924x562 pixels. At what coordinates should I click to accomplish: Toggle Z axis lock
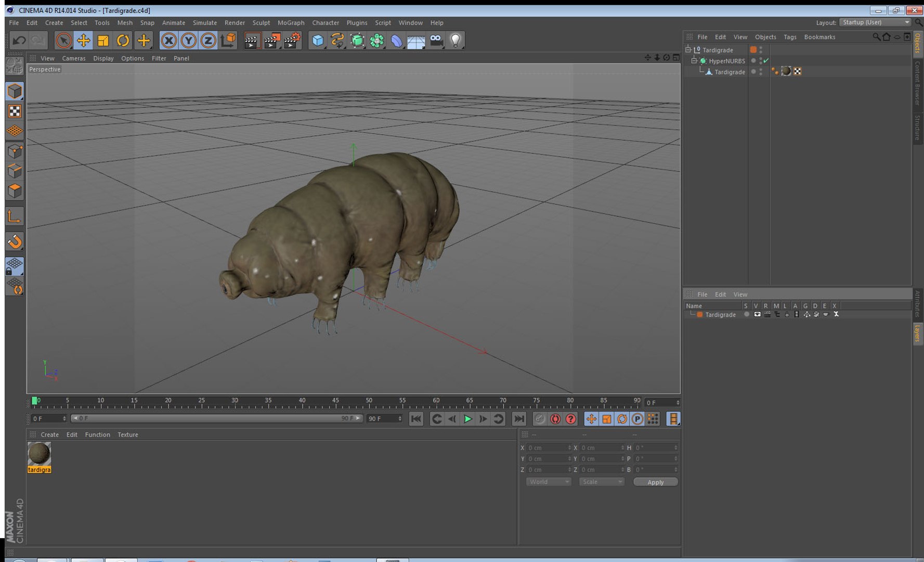click(208, 41)
